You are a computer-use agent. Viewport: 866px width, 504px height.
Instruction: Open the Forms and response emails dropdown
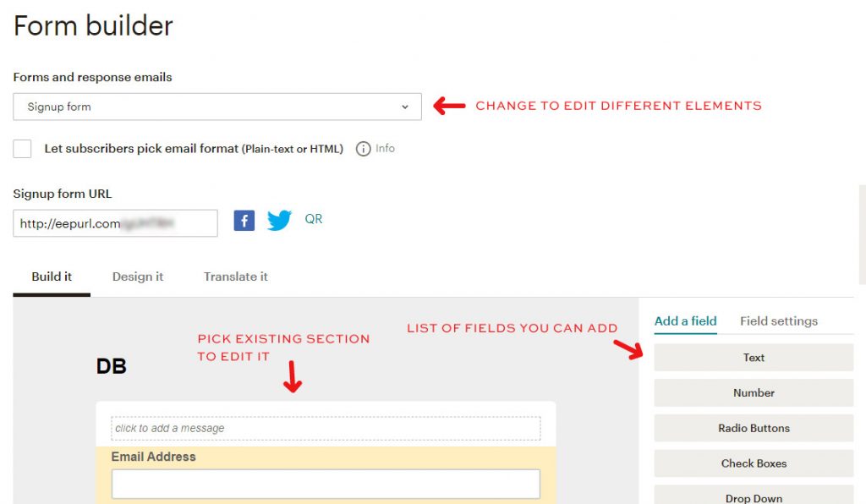point(217,107)
